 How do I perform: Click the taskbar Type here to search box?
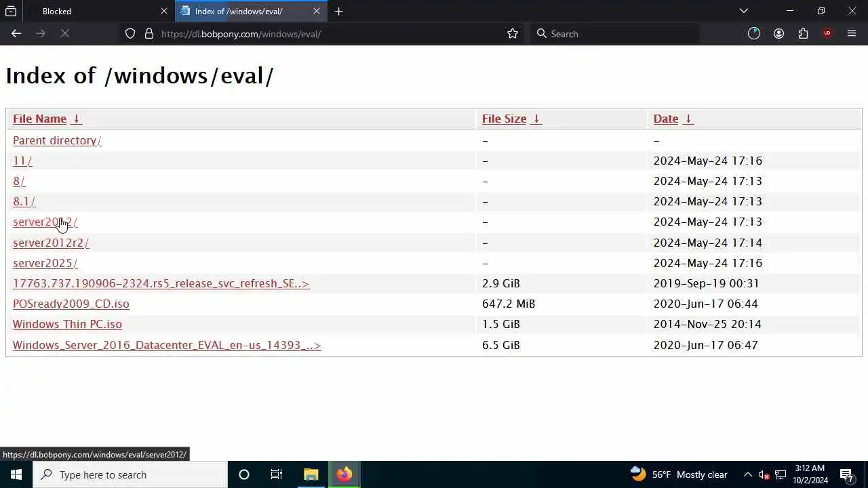point(130,474)
